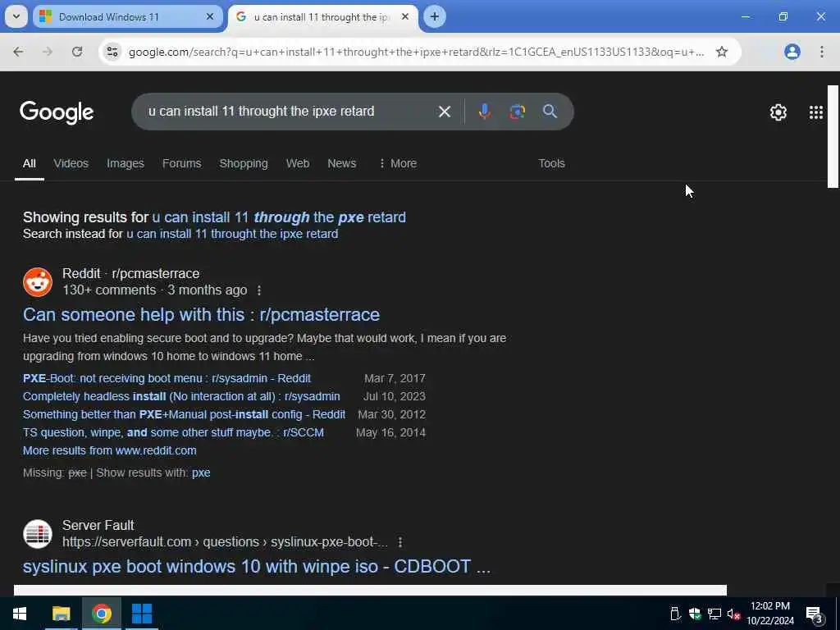Viewport: 840px width, 630px height.
Task: Open the network status tray icon
Action: click(714, 614)
